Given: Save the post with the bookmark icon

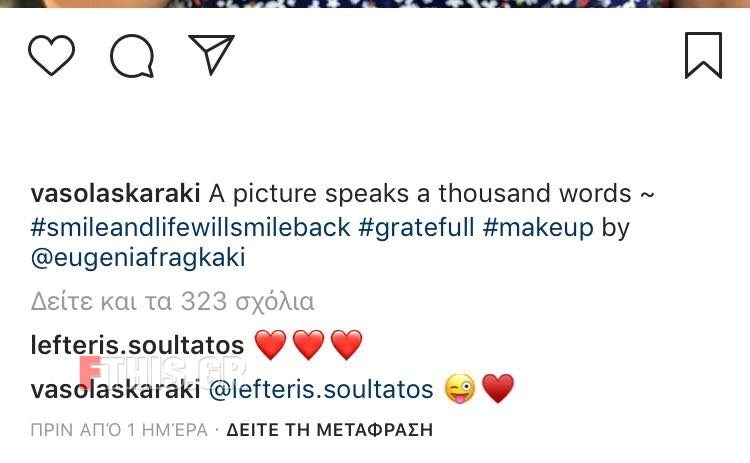Looking at the screenshot, I should pos(703,55).
